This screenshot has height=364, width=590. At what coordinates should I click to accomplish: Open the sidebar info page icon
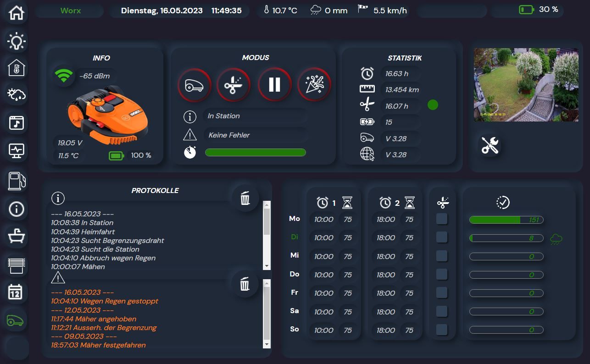coord(17,209)
